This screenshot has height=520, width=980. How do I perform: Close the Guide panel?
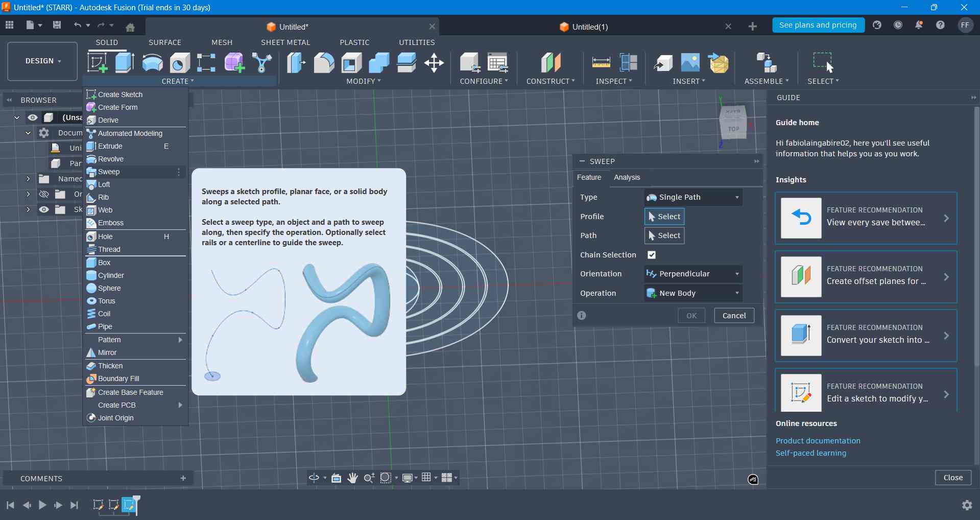coord(953,478)
